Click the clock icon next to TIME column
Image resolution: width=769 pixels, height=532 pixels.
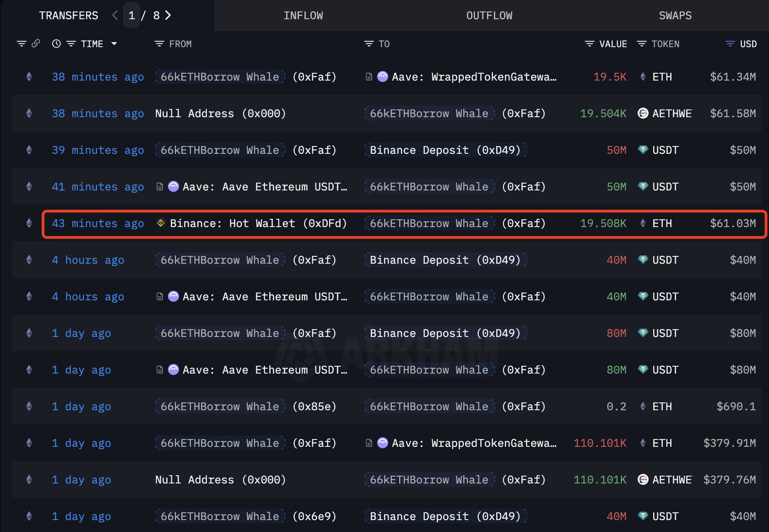pos(56,43)
